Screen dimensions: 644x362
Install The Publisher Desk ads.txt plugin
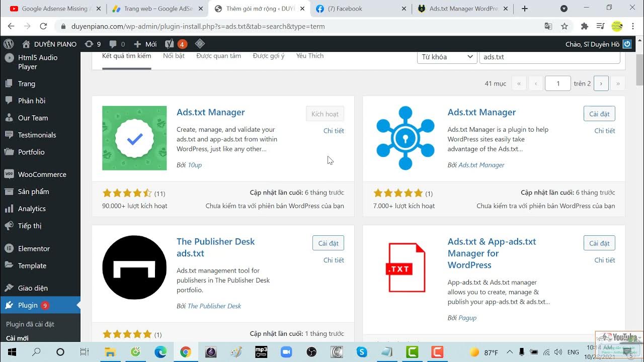click(x=328, y=243)
